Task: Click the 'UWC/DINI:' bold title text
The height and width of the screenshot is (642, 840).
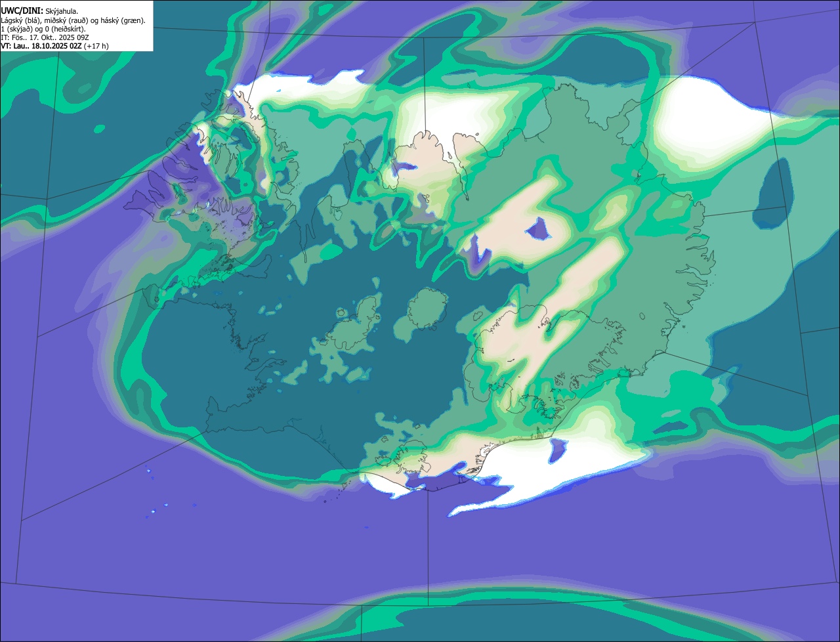Action: pyautogui.click(x=22, y=11)
